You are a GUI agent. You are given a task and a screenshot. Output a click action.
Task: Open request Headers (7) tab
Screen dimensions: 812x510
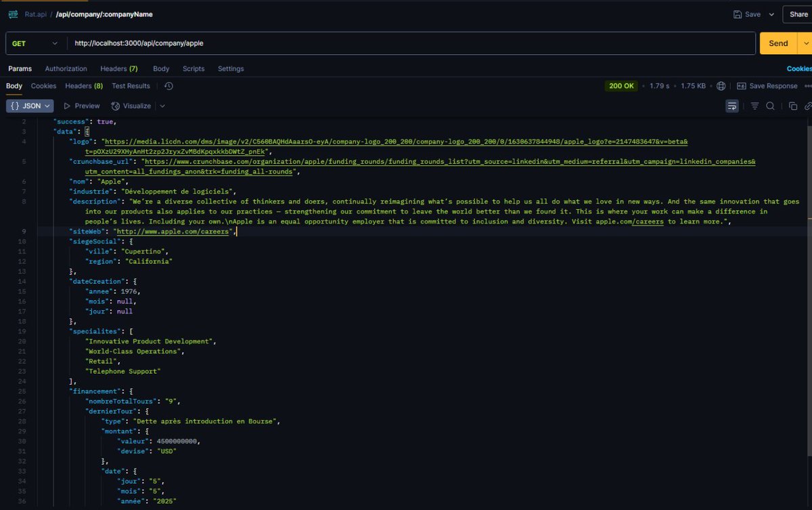(x=119, y=68)
